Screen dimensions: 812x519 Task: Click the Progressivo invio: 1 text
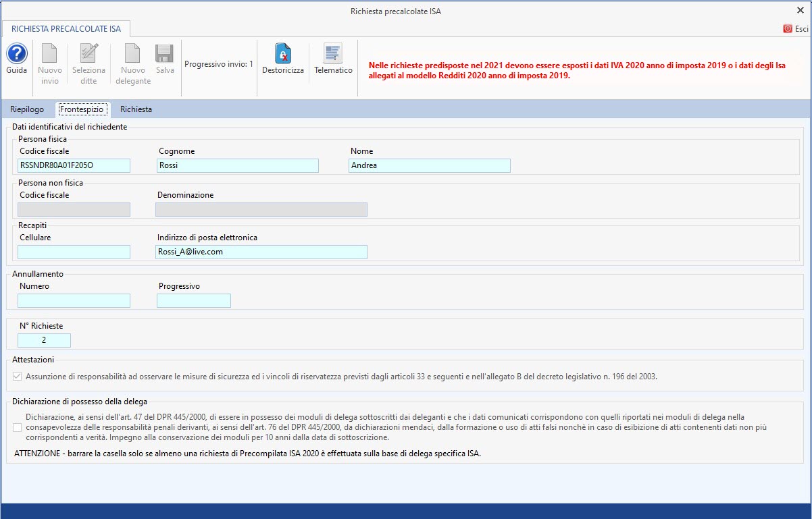[x=219, y=64]
